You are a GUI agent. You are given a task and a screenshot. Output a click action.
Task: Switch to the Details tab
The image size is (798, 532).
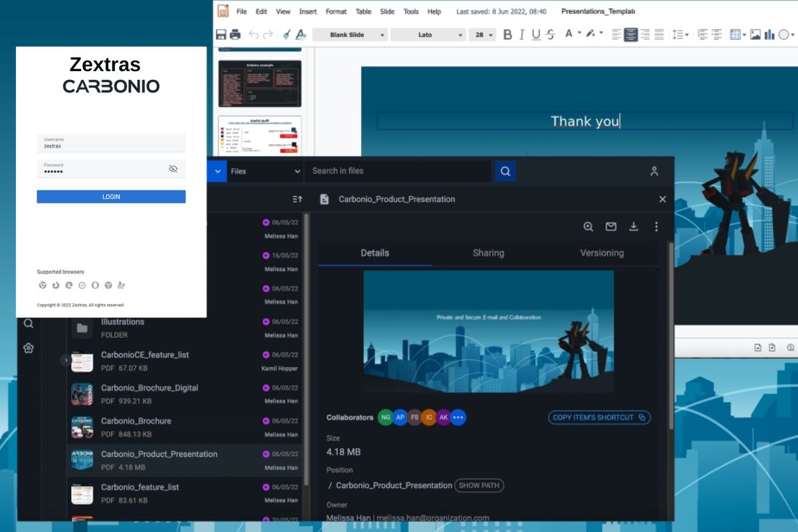[x=375, y=253]
